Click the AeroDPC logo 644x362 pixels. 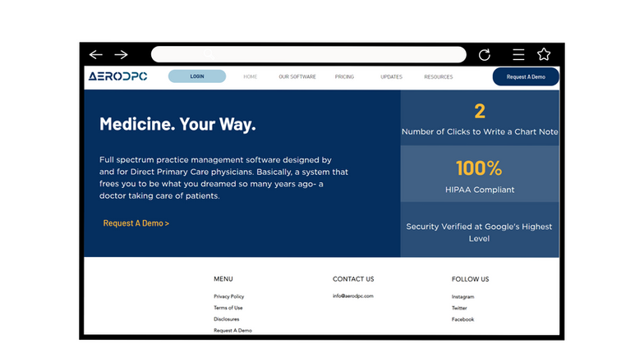coord(118,76)
